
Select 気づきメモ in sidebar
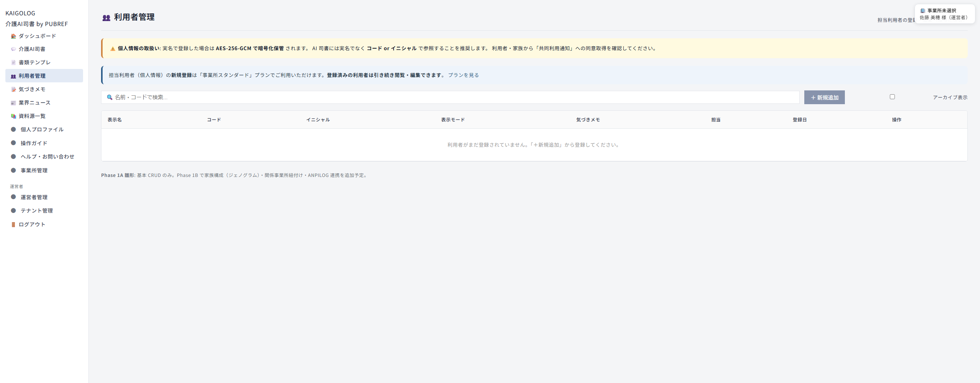(44, 89)
